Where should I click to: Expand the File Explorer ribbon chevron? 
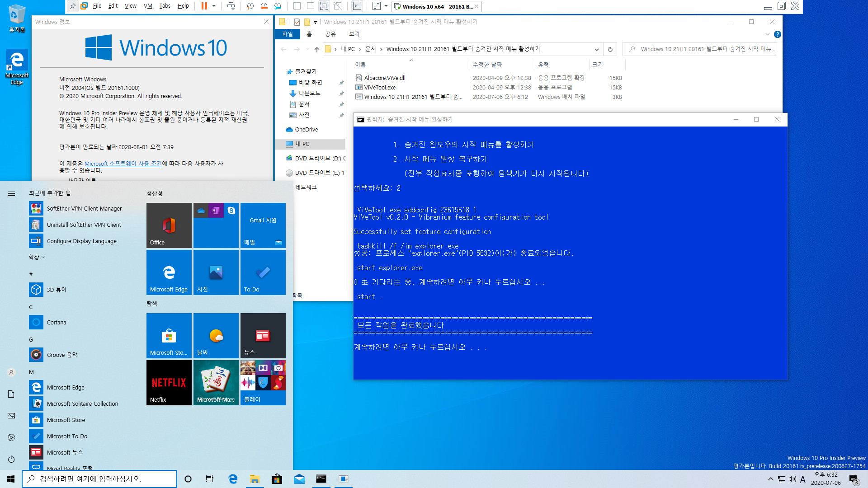coord(768,34)
